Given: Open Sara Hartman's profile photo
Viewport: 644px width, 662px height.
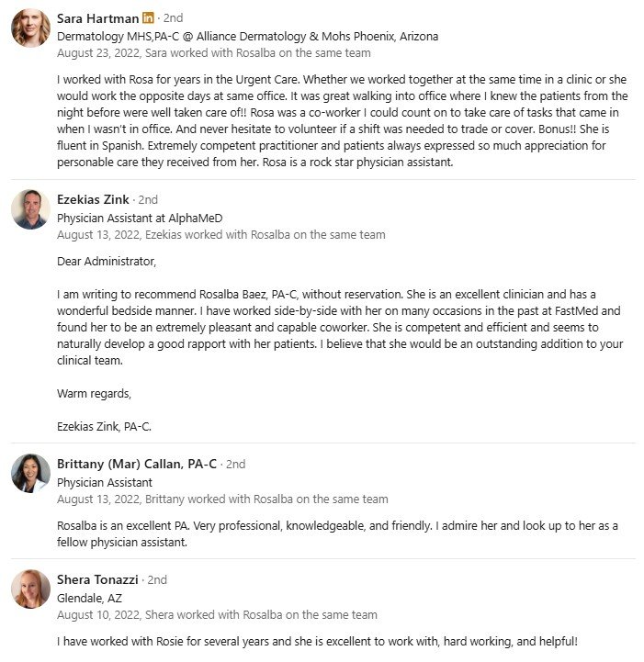Looking at the screenshot, I should (x=30, y=28).
